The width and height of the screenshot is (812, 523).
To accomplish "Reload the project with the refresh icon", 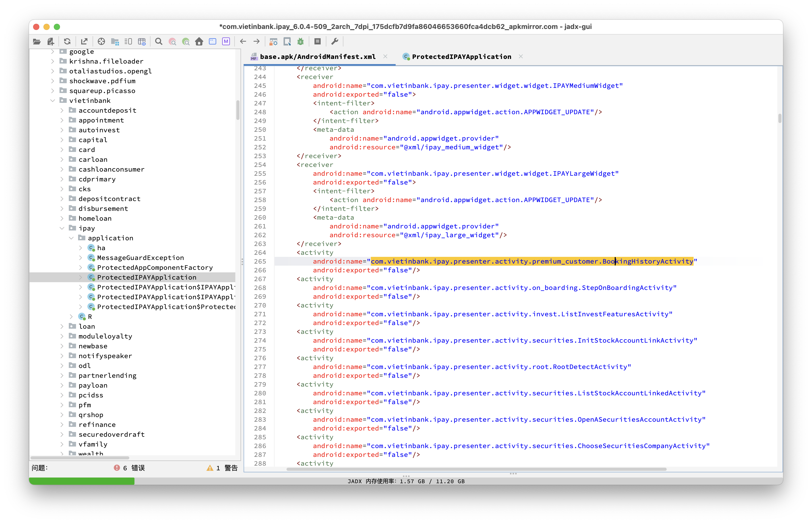I will click(x=67, y=41).
